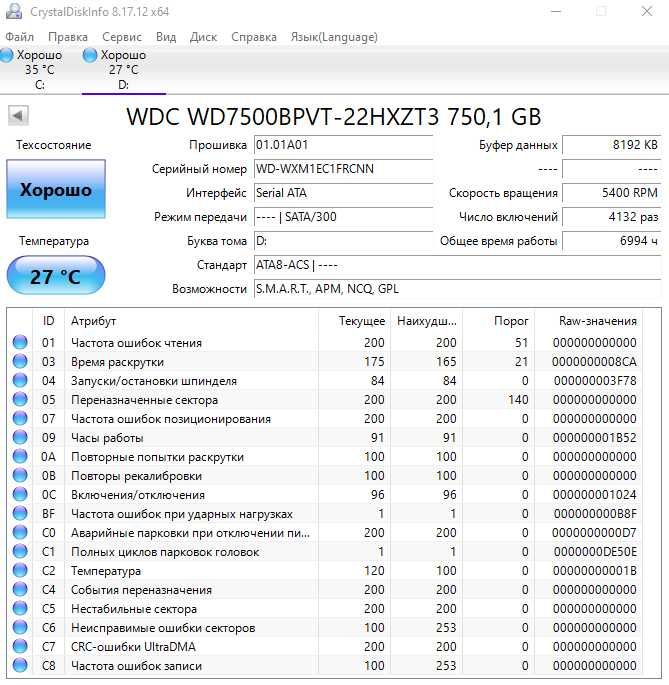Viewport: 669px width, 685px height.
Task: Click the Возможности field S.M.A.R.T., APM, NCQ, GPL
Action: point(458,289)
